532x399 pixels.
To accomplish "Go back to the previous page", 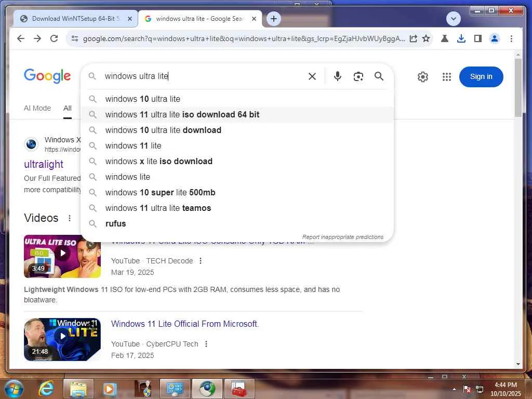I will pos(21,38).
